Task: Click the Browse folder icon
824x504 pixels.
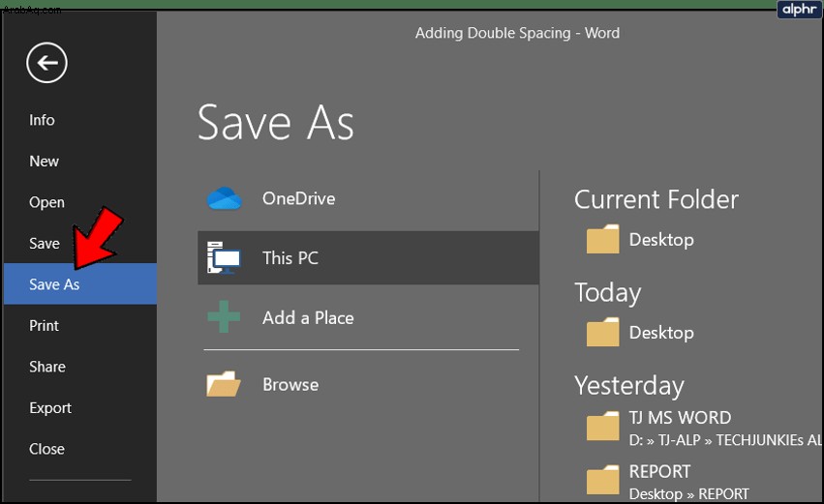Action: [x=224, y=384]
